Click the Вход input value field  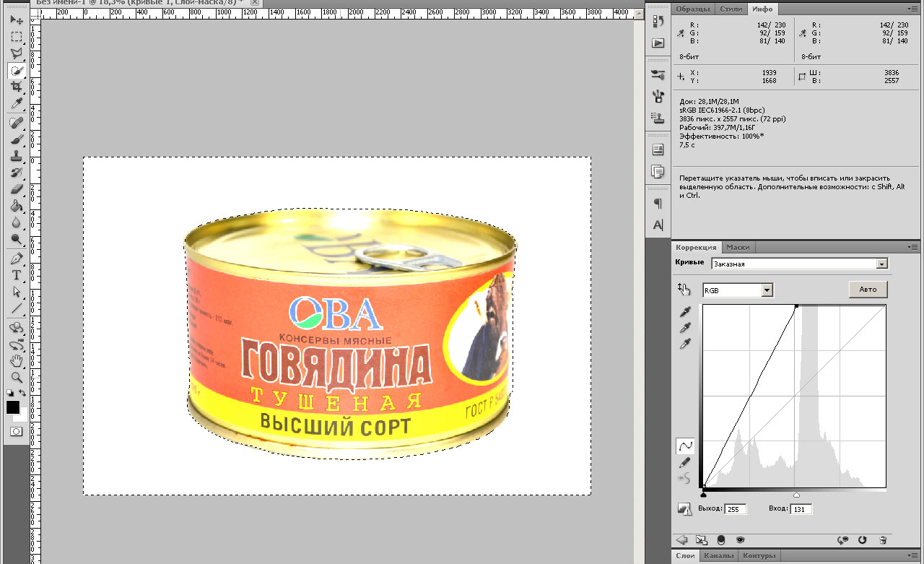(x=801, y=509)
